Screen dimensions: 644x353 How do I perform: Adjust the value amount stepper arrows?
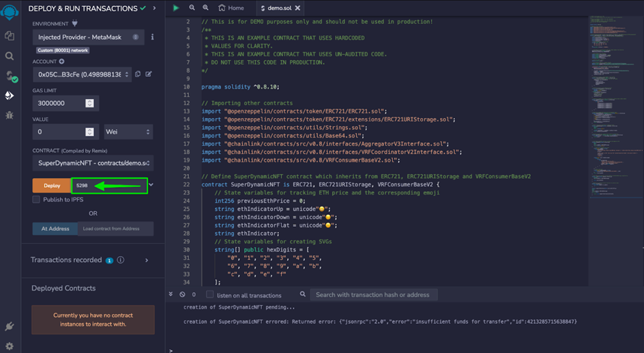[x=89, y=132]
